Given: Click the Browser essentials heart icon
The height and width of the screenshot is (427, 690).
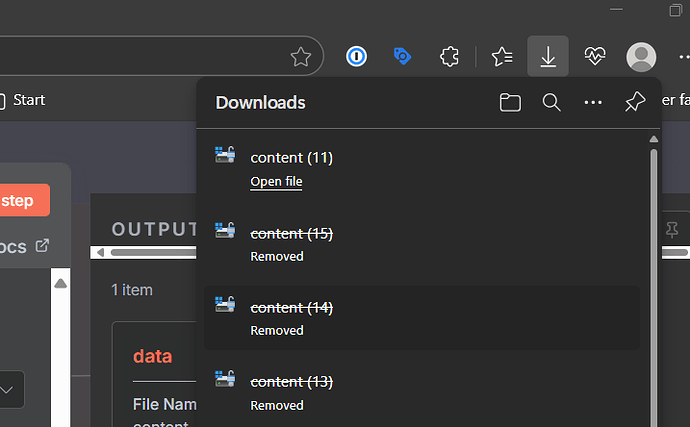Looking at the screenshot, I should [595, 57].
